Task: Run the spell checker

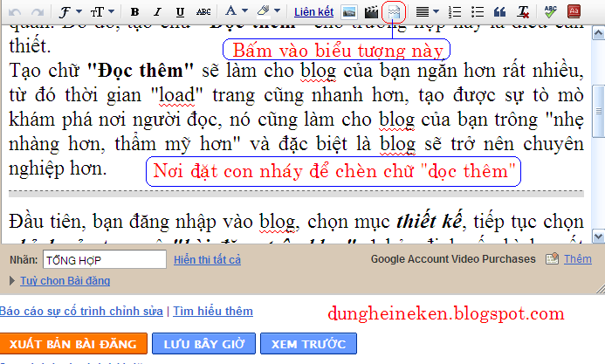Action: 551,11
